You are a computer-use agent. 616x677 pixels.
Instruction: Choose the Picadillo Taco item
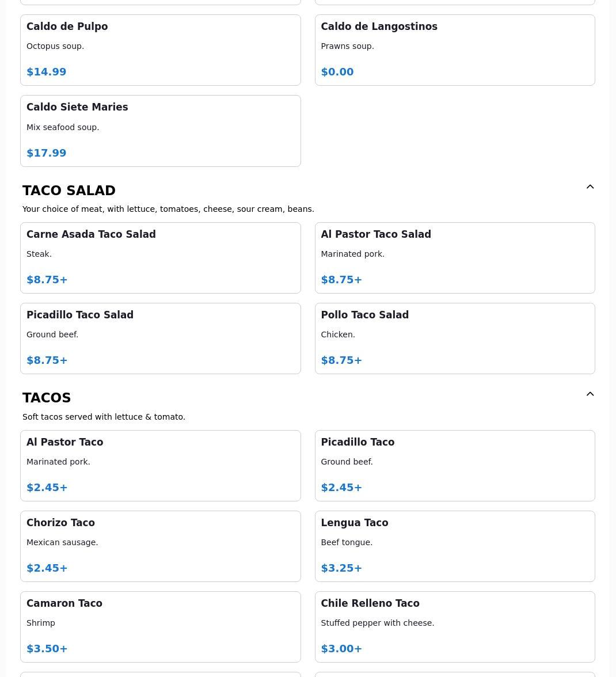pyautogui.click(x=455, y=465)
